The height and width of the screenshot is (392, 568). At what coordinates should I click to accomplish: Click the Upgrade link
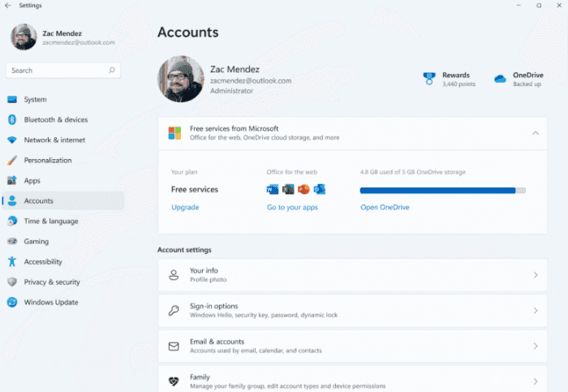185,207
